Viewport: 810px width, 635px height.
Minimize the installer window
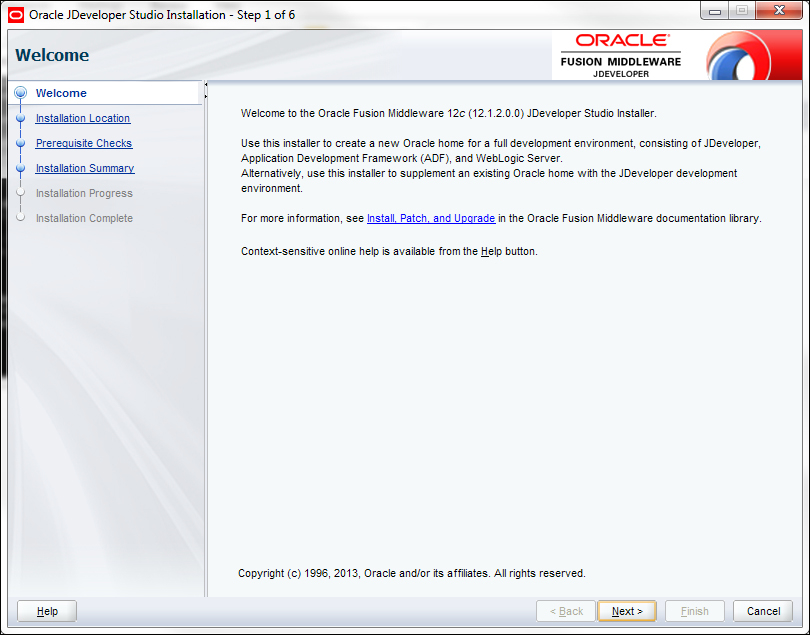click(715, 10)
